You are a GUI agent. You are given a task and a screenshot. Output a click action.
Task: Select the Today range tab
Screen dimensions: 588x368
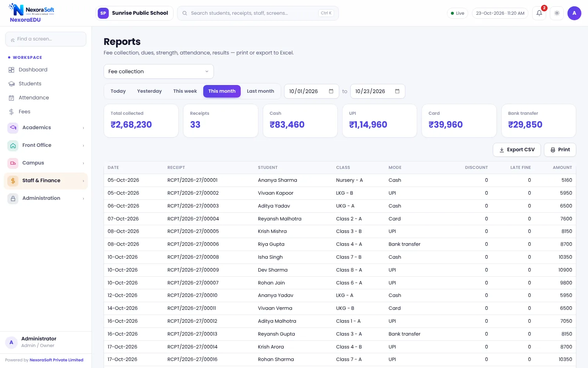pos(118,91)
